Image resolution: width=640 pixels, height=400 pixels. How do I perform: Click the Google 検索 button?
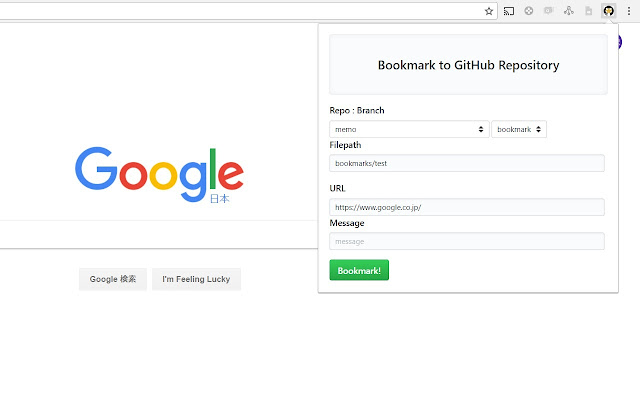(x=113, y=279)
